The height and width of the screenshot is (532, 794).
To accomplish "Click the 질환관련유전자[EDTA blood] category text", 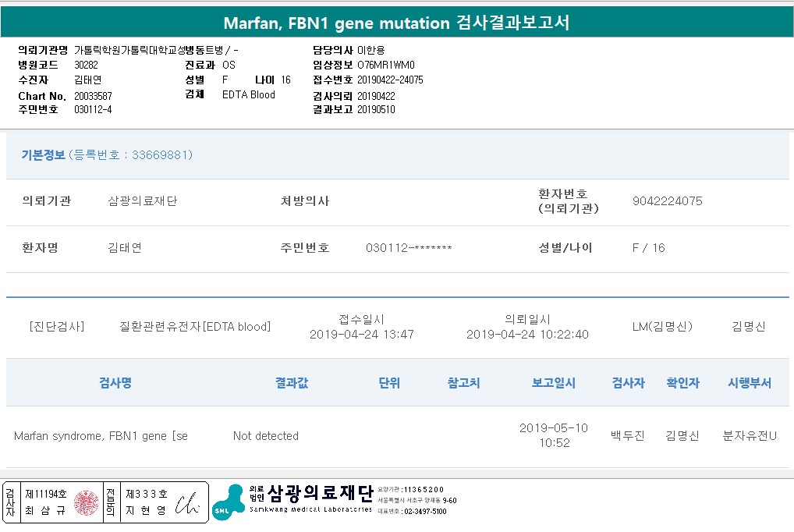I will [195, 327].
